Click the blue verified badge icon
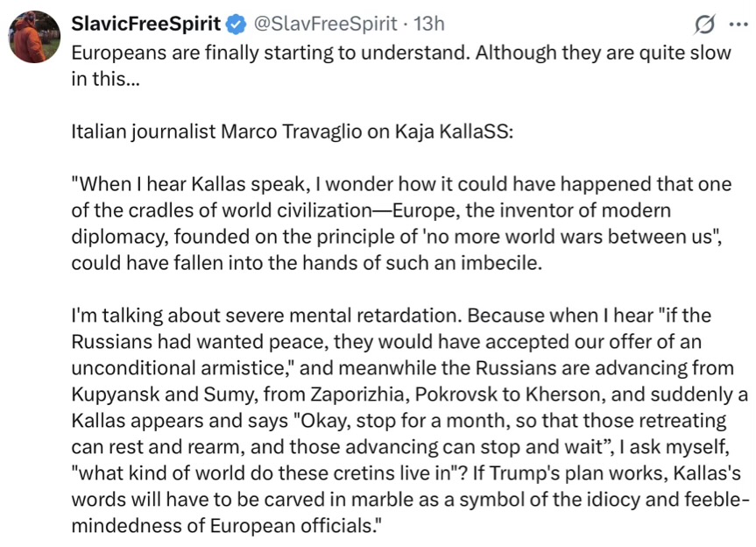 coord(237,24)
